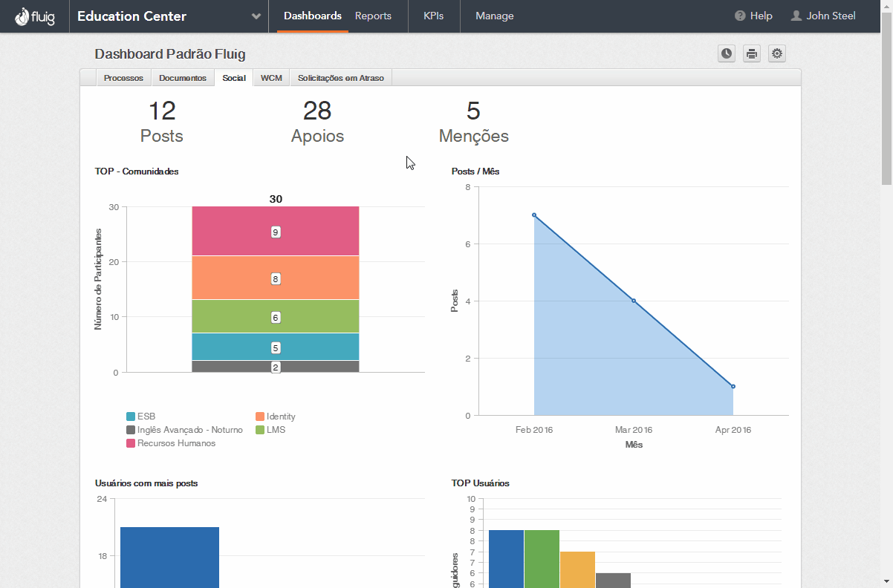Print the dashboard with the printer icon
Viewport: 893px width, 588px height.
752,53
